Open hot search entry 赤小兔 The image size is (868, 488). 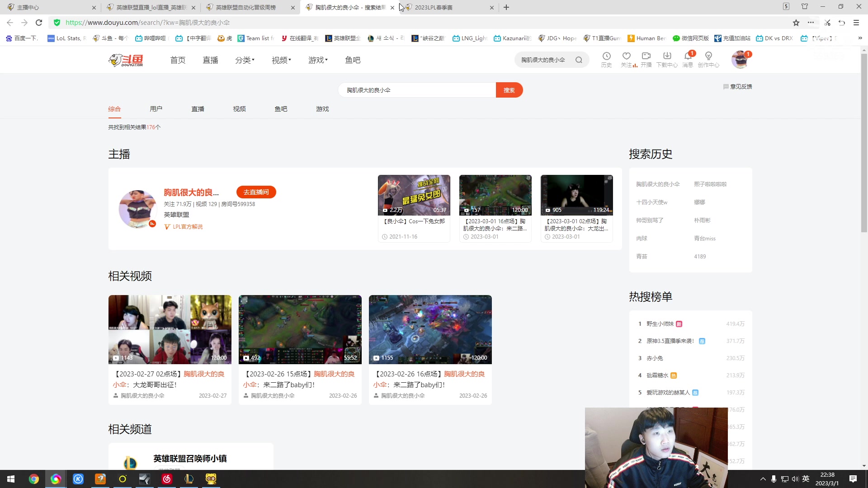tap(655, 358)
